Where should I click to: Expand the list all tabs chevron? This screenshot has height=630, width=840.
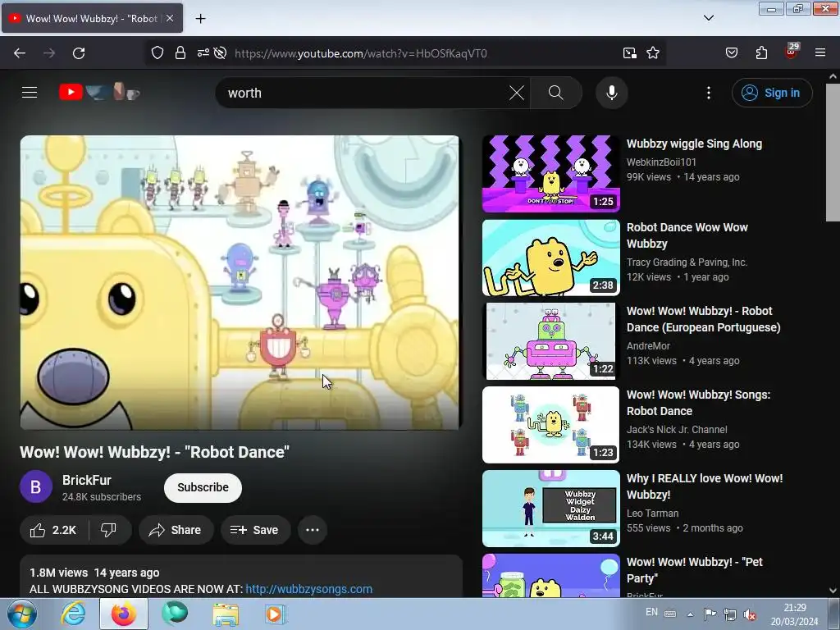[x=709, y=18]
